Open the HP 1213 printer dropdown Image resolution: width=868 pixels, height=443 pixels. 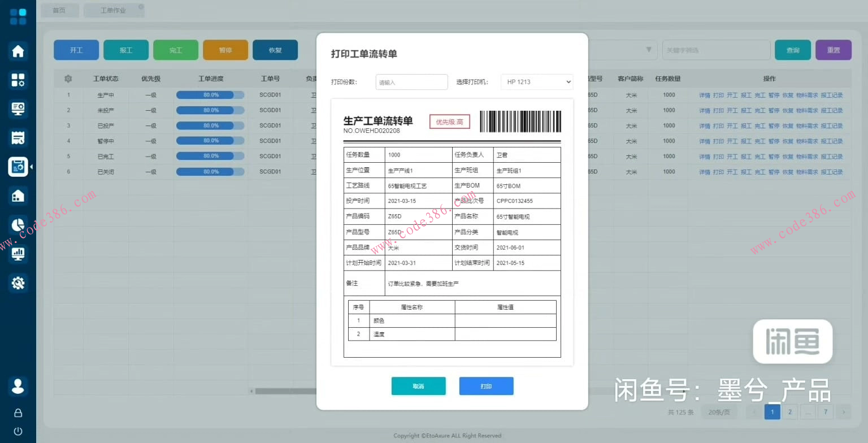pos(536,81)
